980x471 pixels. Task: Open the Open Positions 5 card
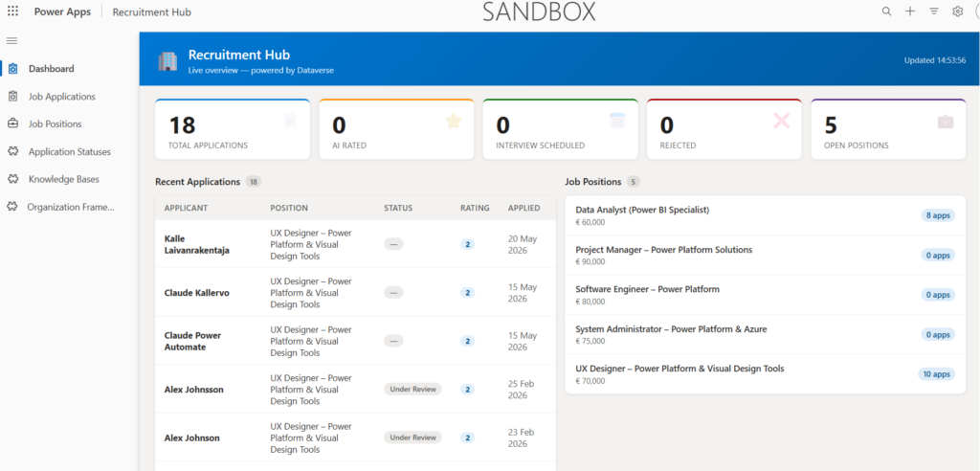(888, 129)
